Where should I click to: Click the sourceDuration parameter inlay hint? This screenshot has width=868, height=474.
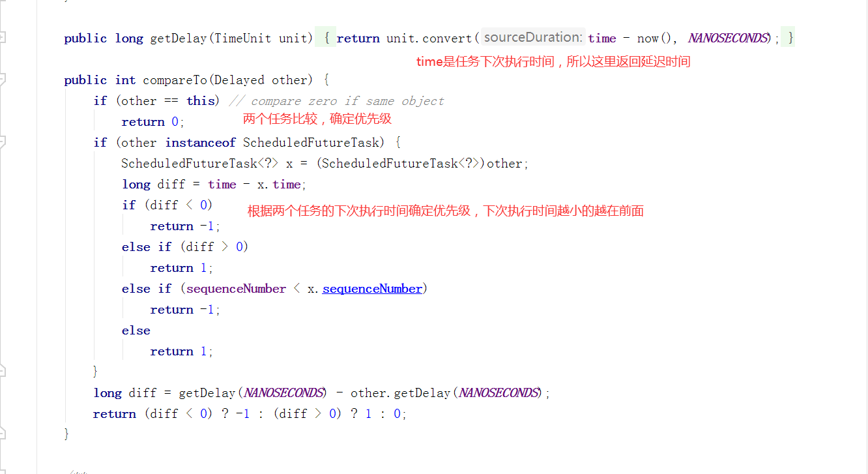tap(533, 38)
